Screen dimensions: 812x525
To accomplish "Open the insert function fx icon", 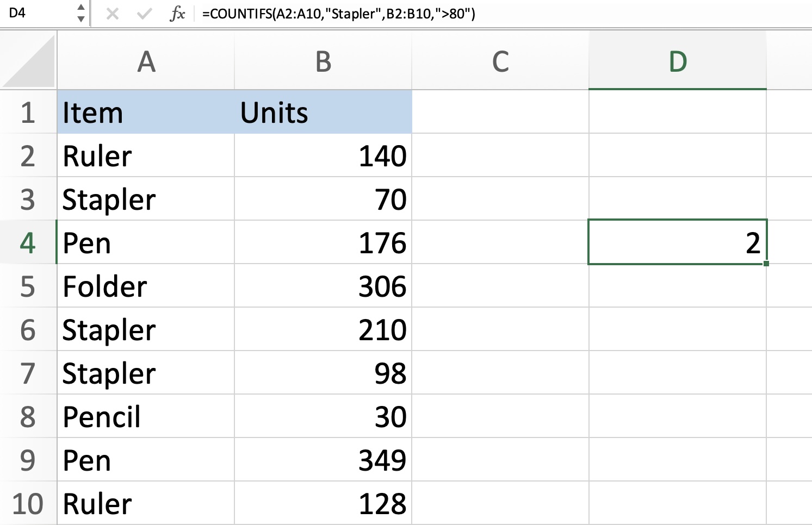I will (177, 14).
